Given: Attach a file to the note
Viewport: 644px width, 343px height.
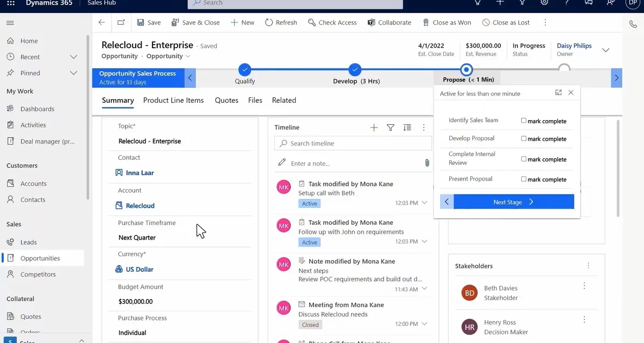Looking at the screenshot, I should 427,163.
